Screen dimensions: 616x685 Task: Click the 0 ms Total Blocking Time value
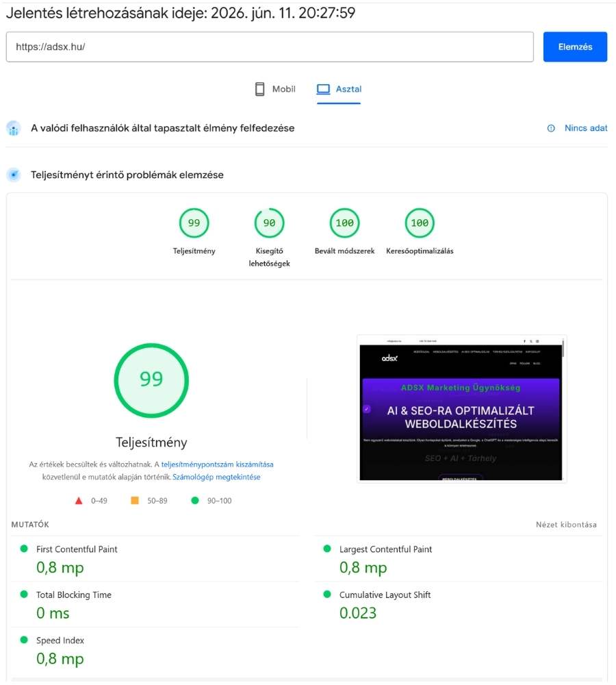[x=53, y=613]
